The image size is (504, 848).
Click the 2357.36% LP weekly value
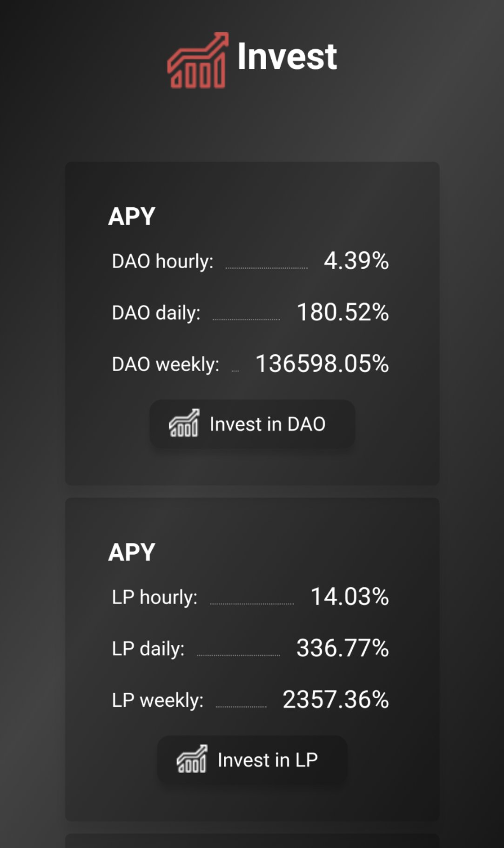[x=336, y=699]
